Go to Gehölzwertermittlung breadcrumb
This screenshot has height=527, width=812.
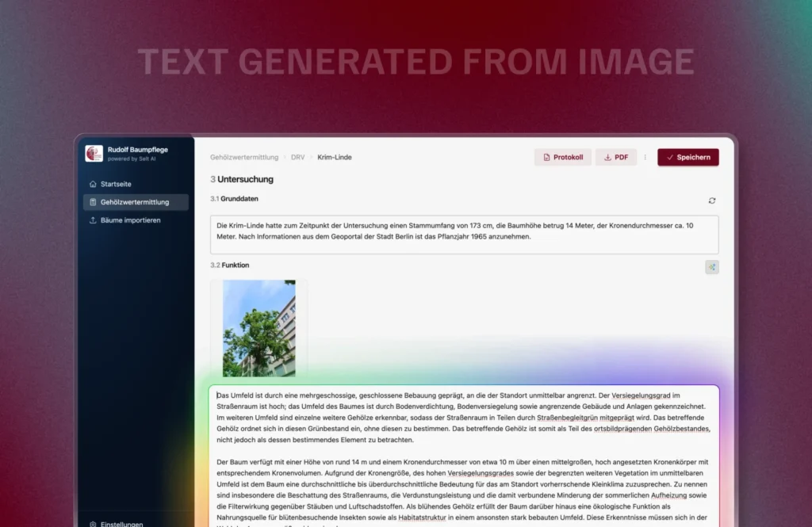coord(244,158)
